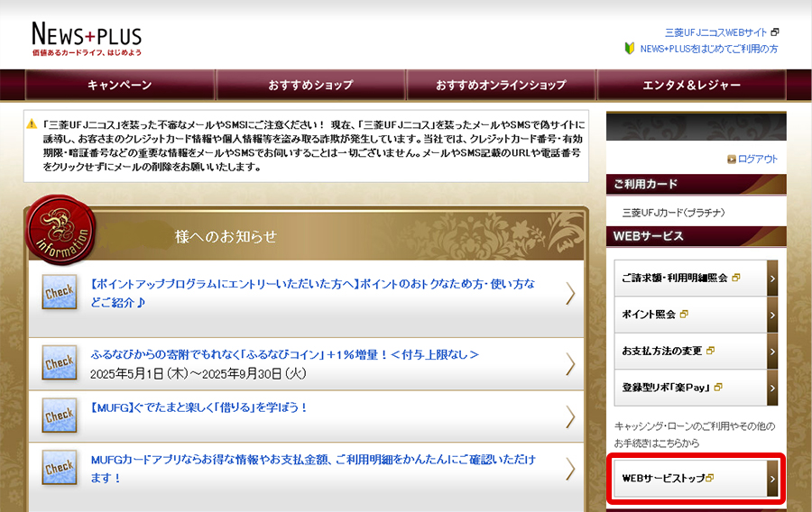Click Check icon beside MUFG Gudetama notice

pos(60,416)
